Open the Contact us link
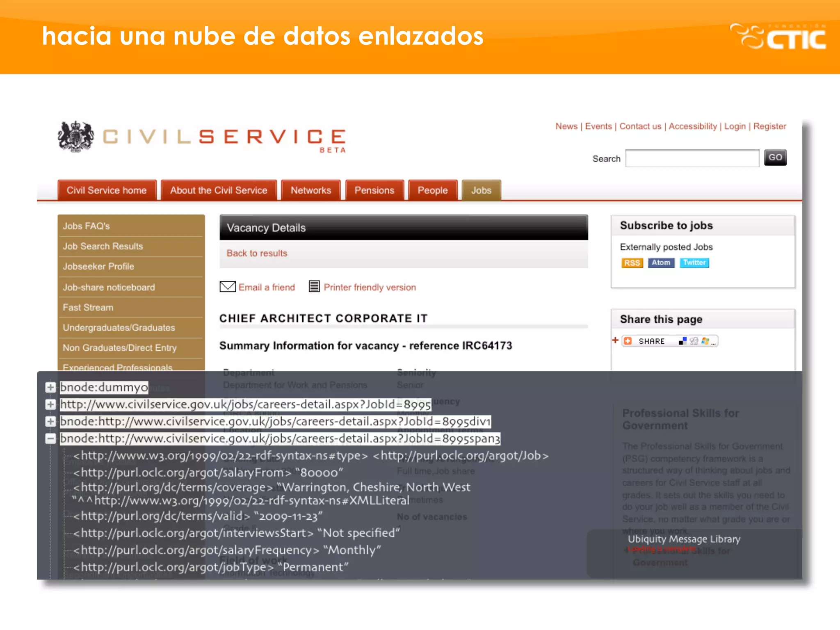 (640, 126)
